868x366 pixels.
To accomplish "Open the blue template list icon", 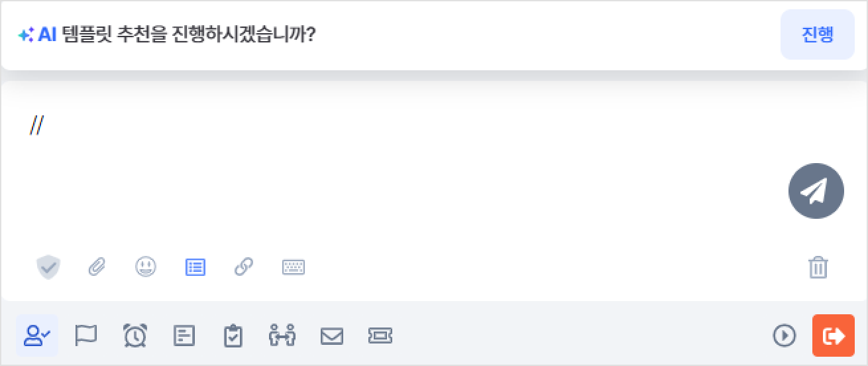I will (x=195, y=268).
